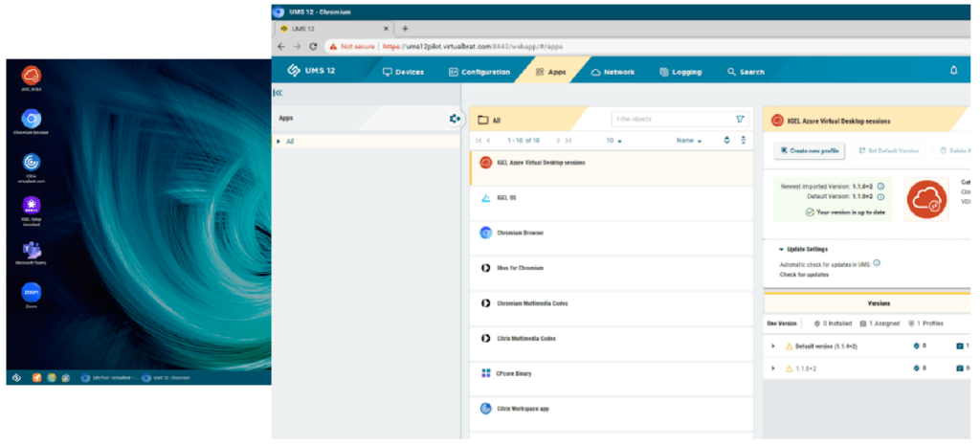Click the Azure Virtual Desktop app thumbnail

click(926, 199)
